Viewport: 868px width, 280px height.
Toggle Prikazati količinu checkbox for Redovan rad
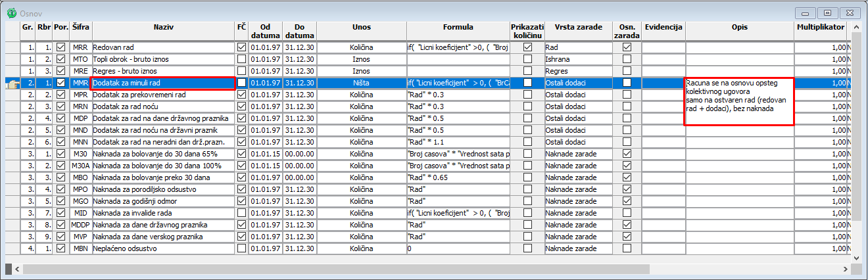coord(527,47)
